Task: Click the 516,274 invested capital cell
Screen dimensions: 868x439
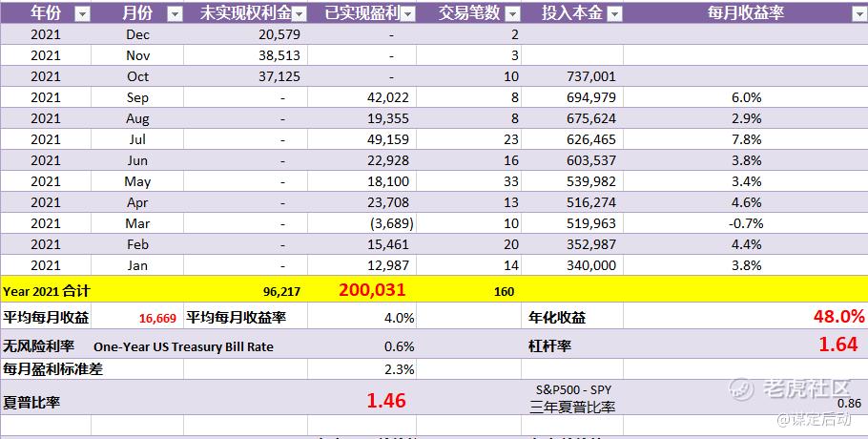Action: click(x=572, y=202)
